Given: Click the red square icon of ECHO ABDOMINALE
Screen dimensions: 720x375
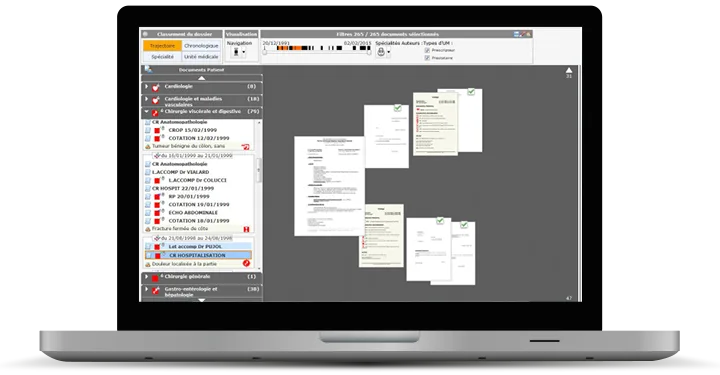Looking at the screenshot, I should tap(157, 213).
